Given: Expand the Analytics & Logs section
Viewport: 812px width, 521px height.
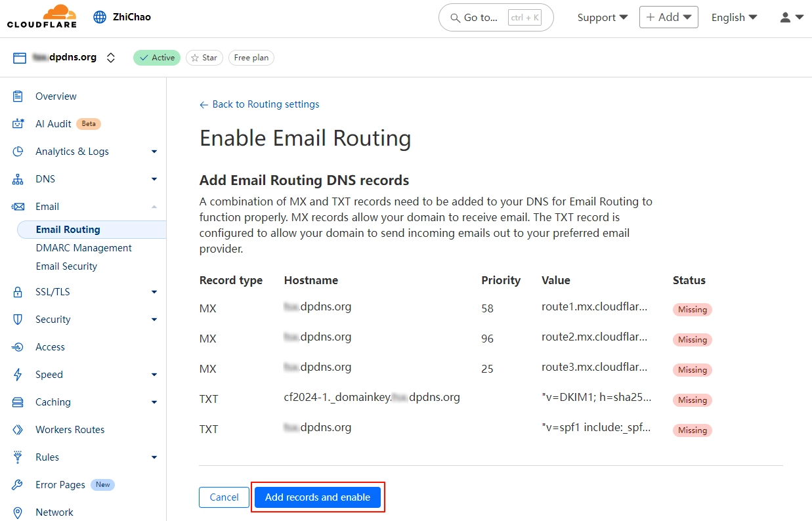Looking at the screenshot, I should (x=154, y=152).
